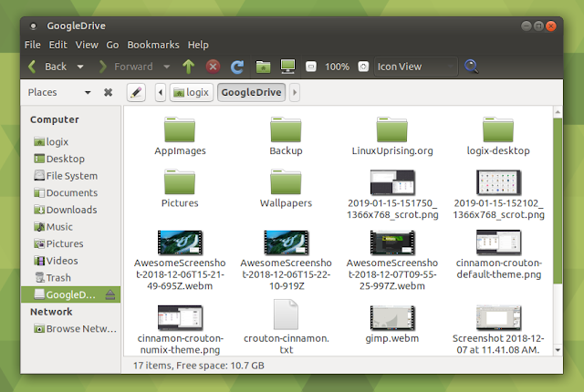Select cinnamon-crouton-default-theme.png

498,254
